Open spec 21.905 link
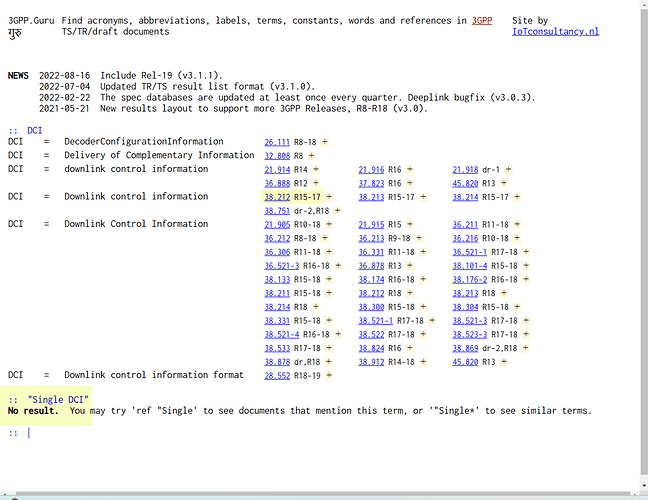This screenshot has height=500, width=648. click(277, 224)
